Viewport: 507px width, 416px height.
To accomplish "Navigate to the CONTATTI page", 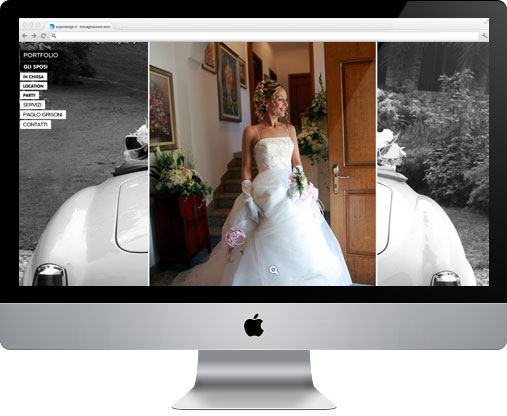I will 35,124.
